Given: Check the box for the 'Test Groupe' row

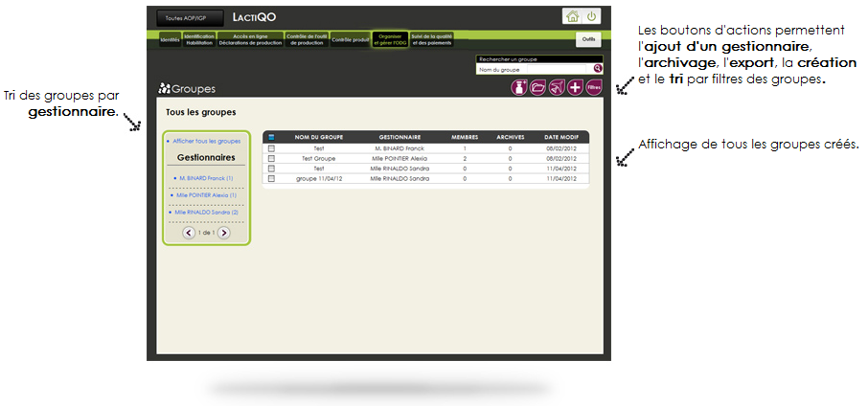Looking at the screenshot, I should point(272,158).
